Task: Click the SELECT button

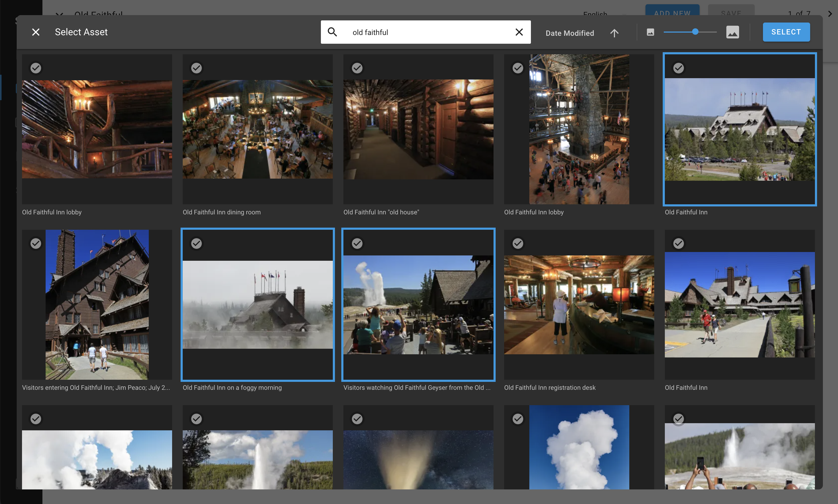Action: tap(786, 32)
